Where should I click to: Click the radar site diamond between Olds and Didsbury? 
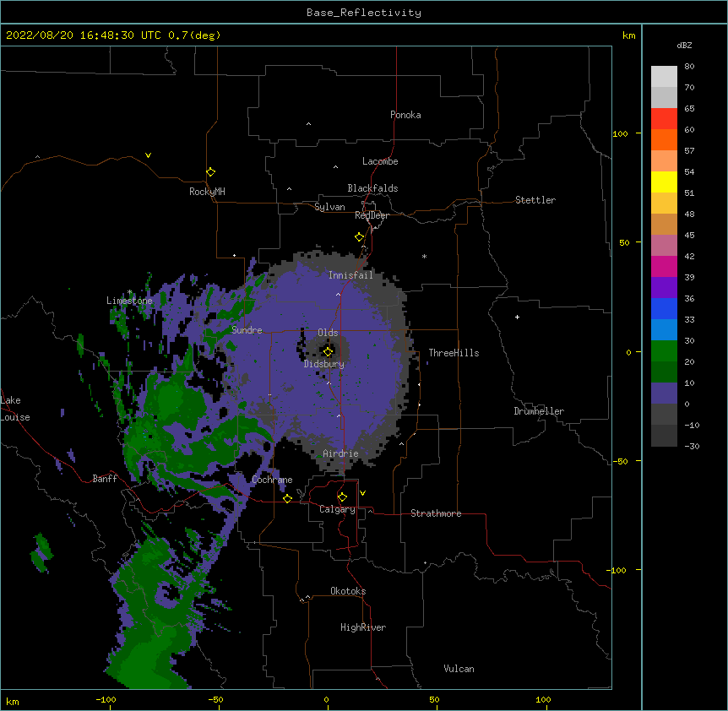[328, 352]
